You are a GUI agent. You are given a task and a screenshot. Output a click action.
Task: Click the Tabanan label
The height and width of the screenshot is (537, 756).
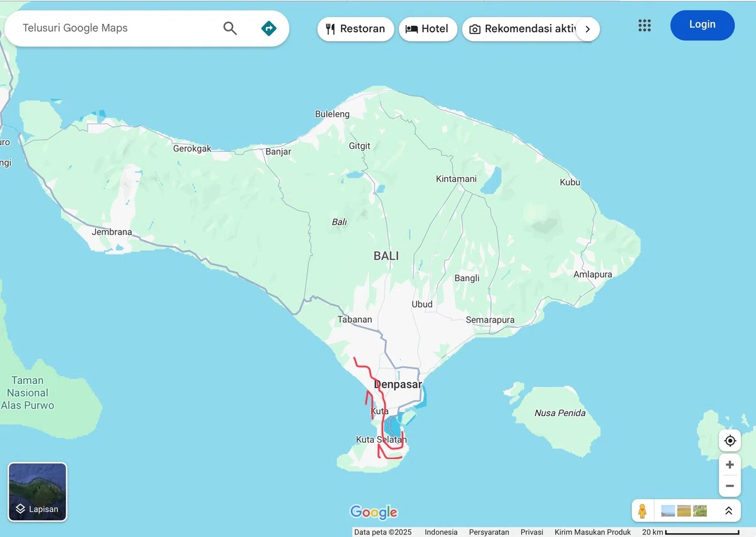pyautogui.click(x=355, y=320)
